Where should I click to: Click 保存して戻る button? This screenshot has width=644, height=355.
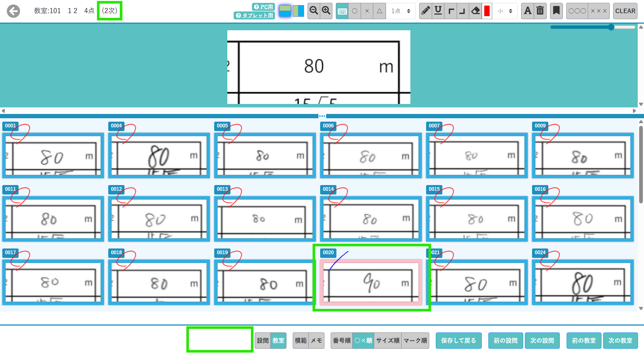[458, 340]
